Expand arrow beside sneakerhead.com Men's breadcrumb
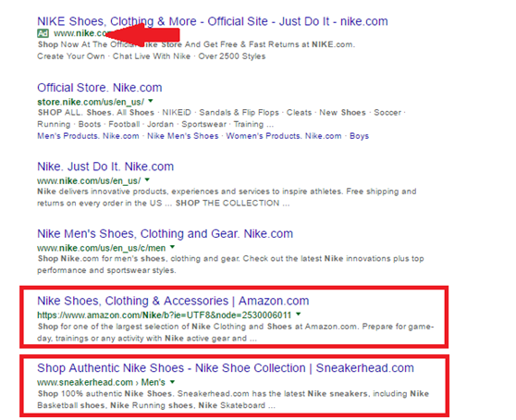Viewport: 516px width, 420px height. 172,382
